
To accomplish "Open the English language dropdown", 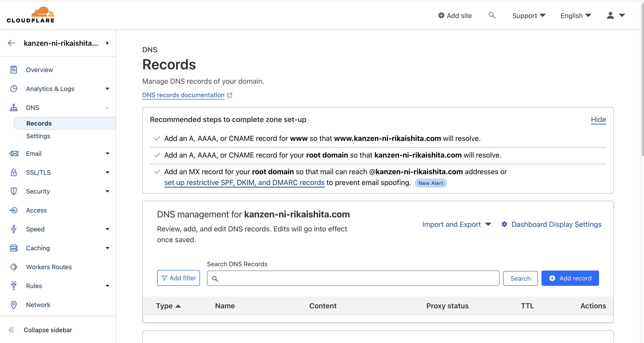I will (575, 16).
